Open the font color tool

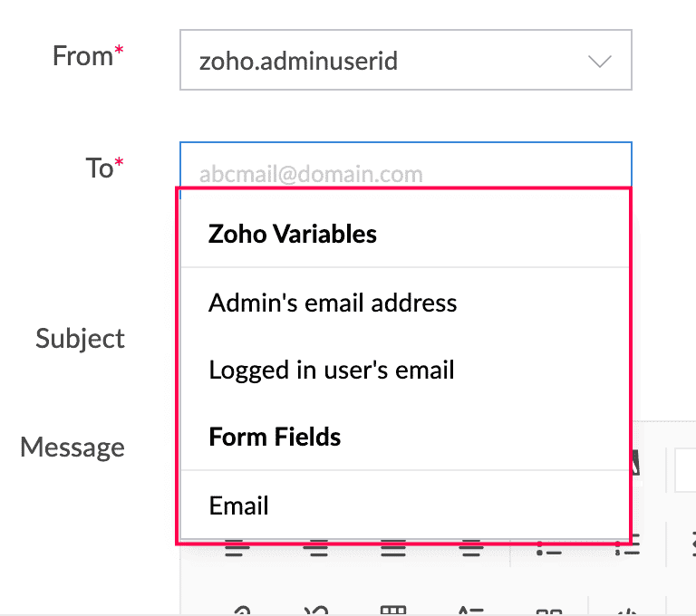click(x=635, y=463)
